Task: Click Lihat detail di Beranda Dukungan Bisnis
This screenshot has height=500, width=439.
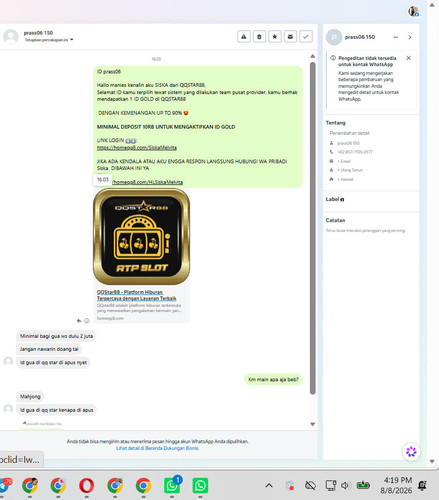Action: point(157,448)
